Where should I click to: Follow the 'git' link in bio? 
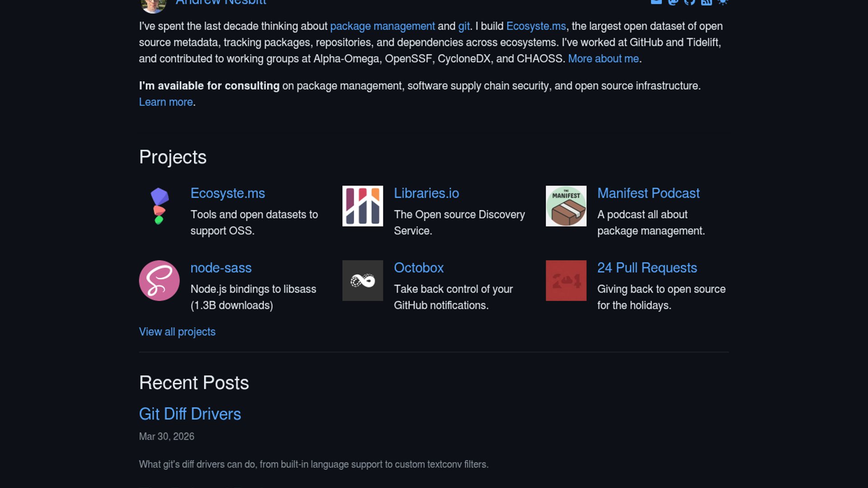pyautogui.click(x=463, y=26)
